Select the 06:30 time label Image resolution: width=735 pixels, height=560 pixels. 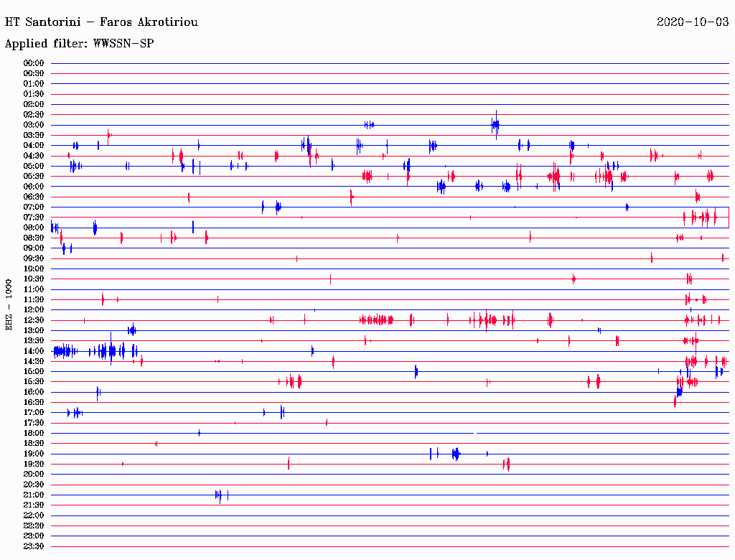click(33, 197)
